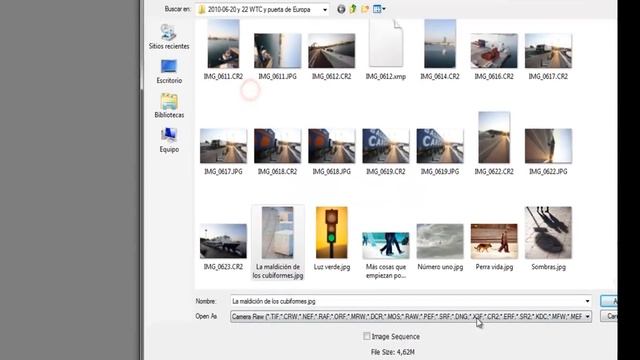The width and height of the screenshot is (640, 360).
Task: Select IMG_0617.JPG thumbnail
Action: (223, 146)
